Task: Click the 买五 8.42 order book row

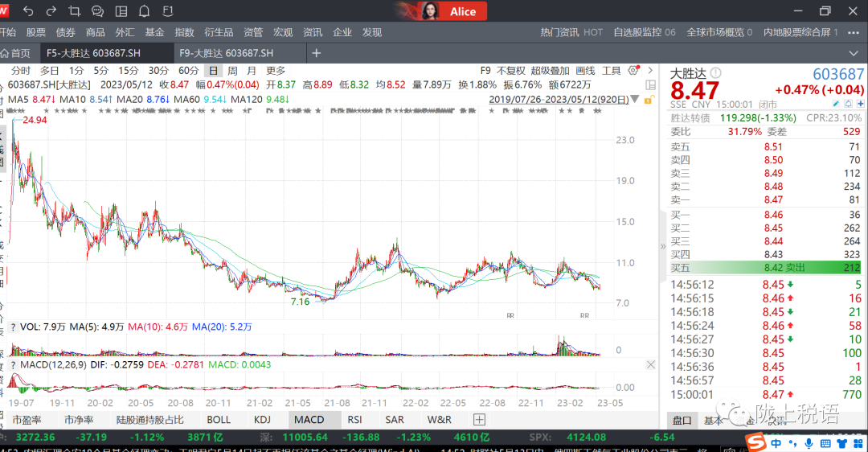Action: [764, 268]
